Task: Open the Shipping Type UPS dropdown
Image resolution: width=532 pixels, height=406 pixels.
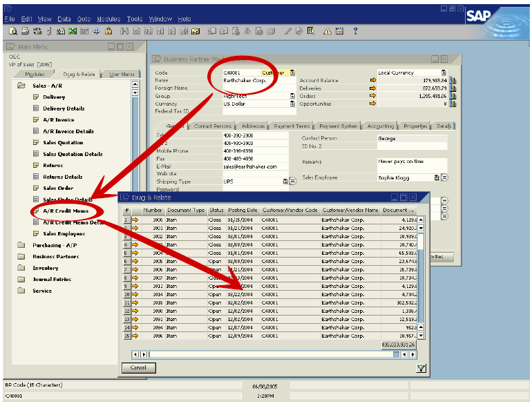Action: pyautogui.click(x=285, y=182)
